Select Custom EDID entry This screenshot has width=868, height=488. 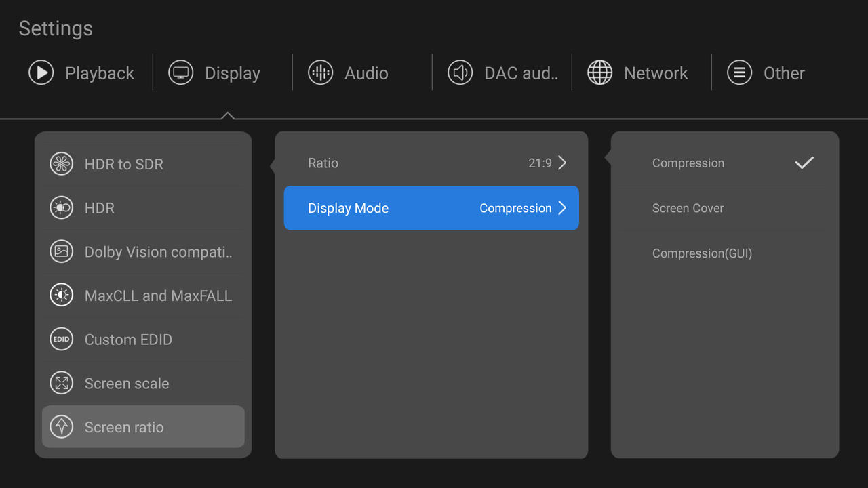[143, 339]
